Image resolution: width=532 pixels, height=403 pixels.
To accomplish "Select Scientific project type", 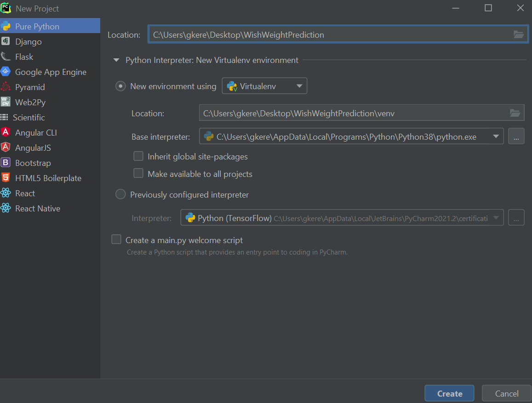I will click(x=29, y=117).
